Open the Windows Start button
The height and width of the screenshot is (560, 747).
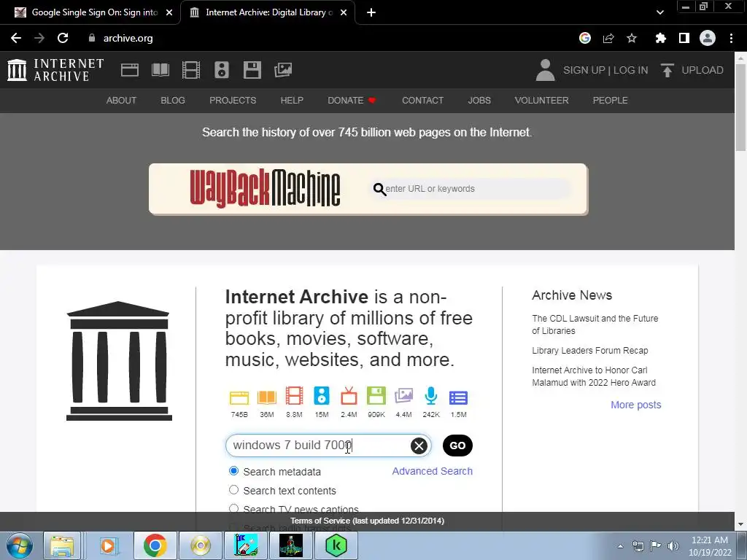20,545
